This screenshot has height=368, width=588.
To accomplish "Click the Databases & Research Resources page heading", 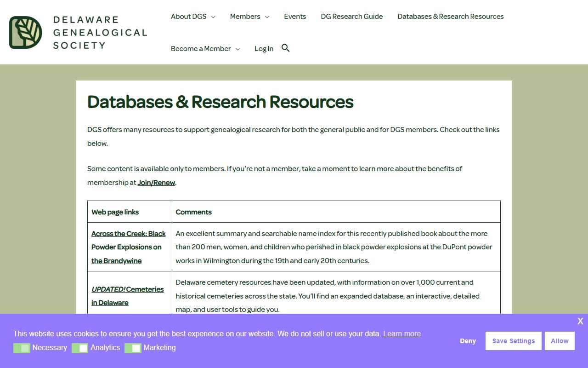I will pyautogui.click(x=220, y=102).
